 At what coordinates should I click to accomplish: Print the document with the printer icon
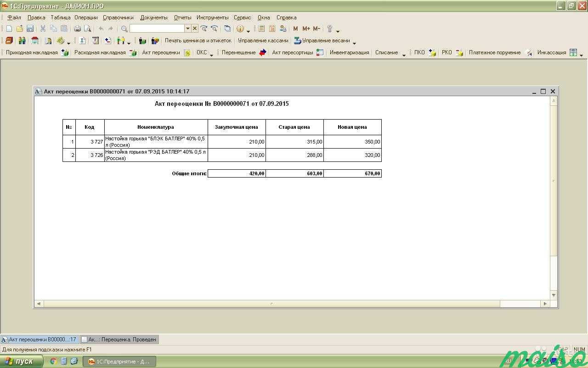coord(77,29)
